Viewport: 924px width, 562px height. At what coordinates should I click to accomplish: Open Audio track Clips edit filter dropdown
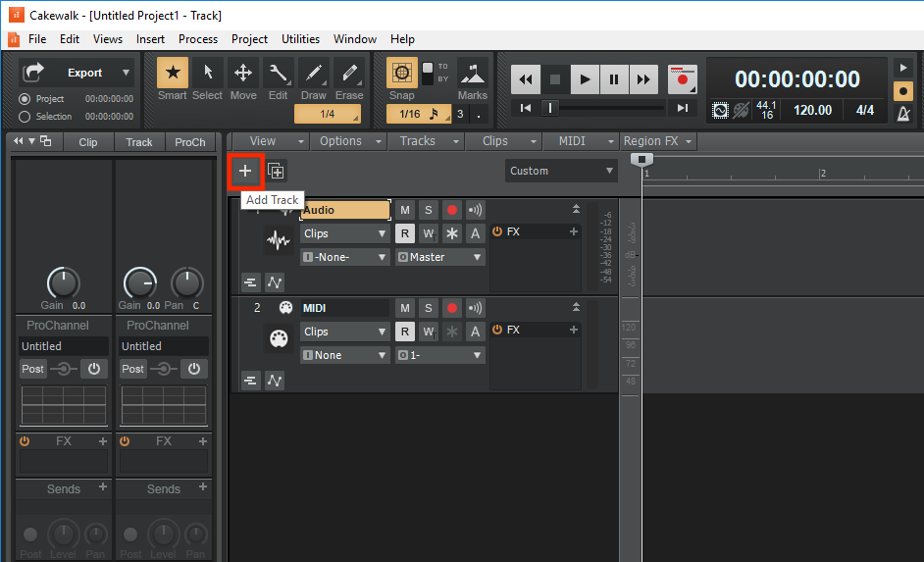[344, 233]
